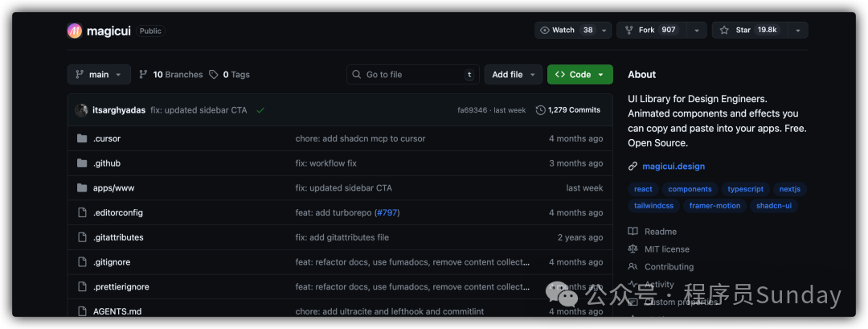Image resolution: width=868 pixels, height=329 pixels.
Task: Watch the repository for notifications
Action: [567, 31]
